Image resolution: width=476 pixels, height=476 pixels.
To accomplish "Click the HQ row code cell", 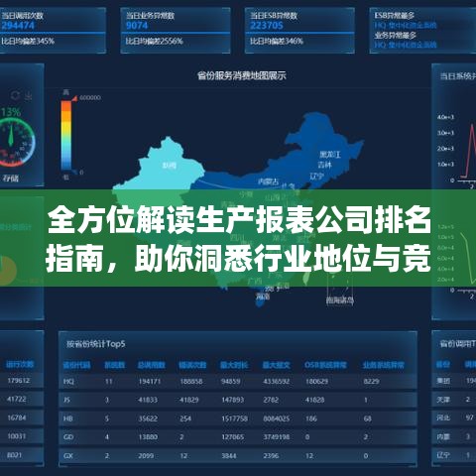I will [68, 382].
